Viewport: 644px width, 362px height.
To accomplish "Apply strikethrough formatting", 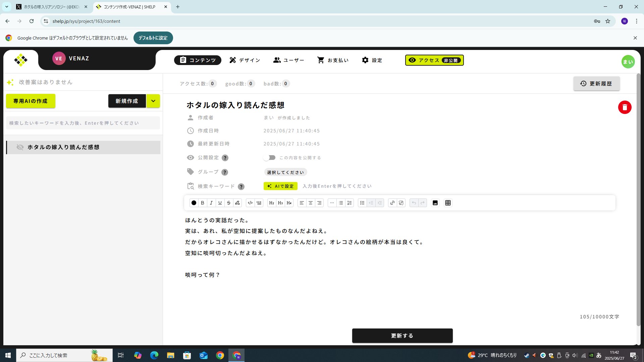I will click(x=229, y=203).
